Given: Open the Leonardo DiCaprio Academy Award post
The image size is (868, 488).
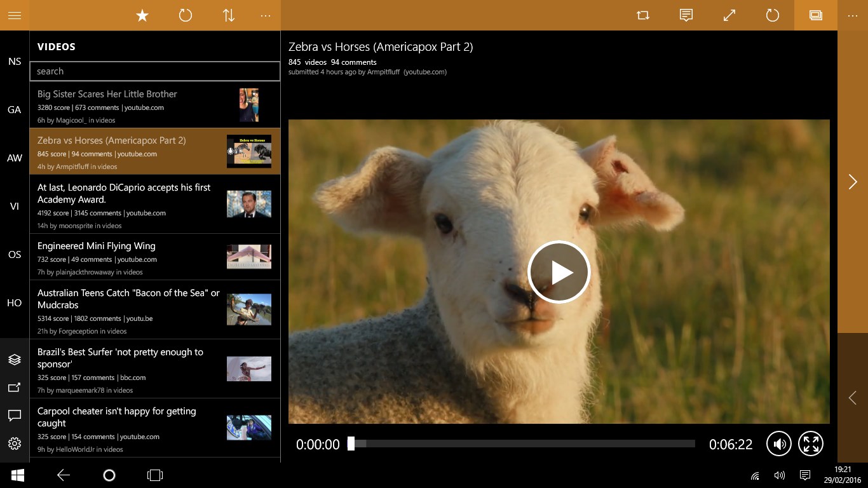Looking at the screenshot, I should (155, 204).
